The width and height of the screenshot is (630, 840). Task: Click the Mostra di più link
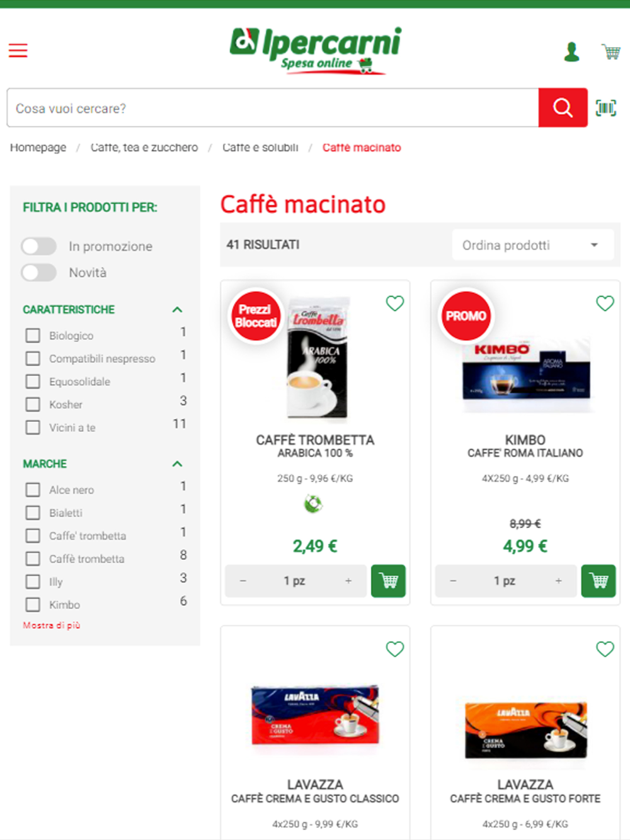52,625
